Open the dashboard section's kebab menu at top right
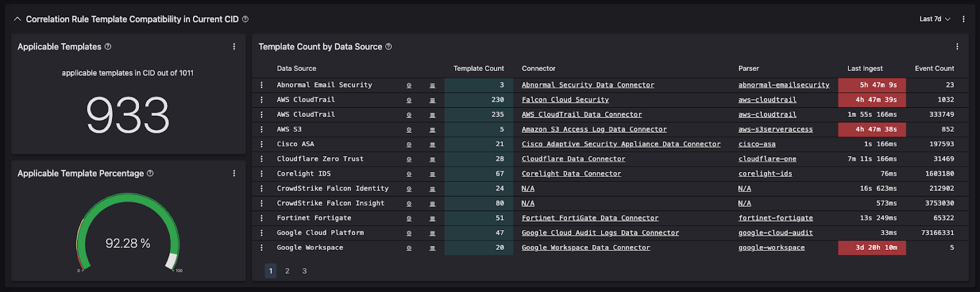Screen dimensions: 980x292 pos(963,19)
